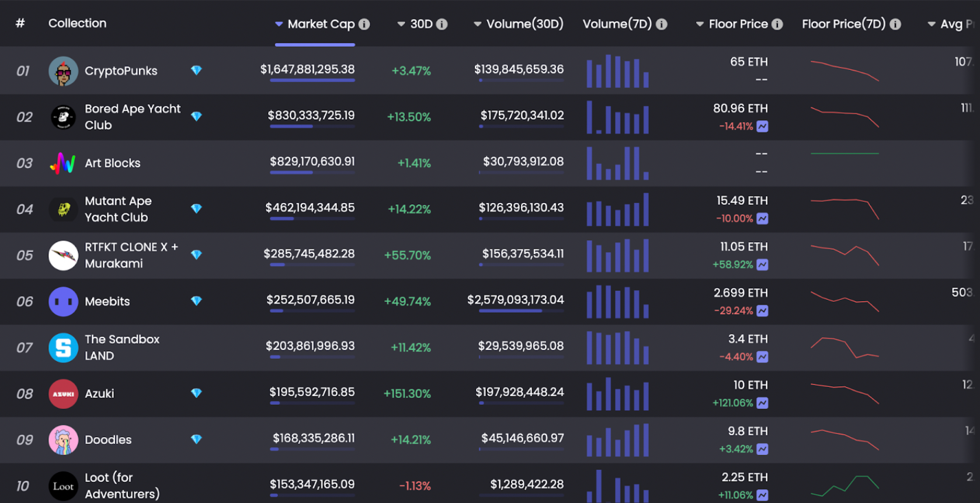Sort table by Volume(30D) column
Viewport: 980px width, 503px height.
coord(519,24)
